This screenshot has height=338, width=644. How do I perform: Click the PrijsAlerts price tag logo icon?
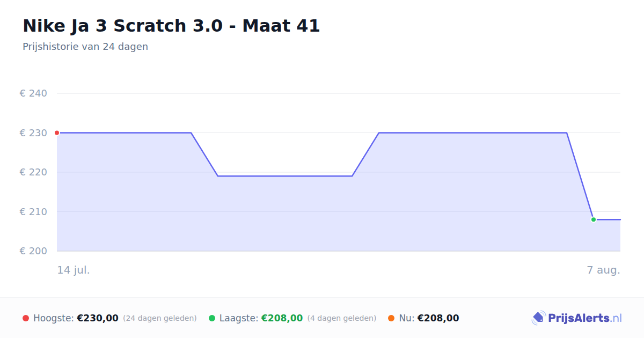pyautogui.click(x=539, y=318)
